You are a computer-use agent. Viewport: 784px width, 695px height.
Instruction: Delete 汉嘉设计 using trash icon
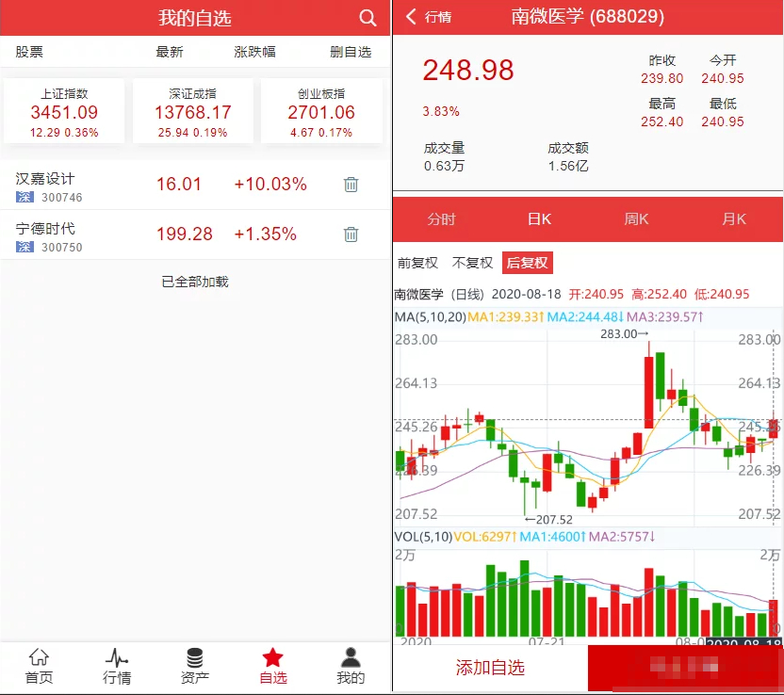pos(351,185)
